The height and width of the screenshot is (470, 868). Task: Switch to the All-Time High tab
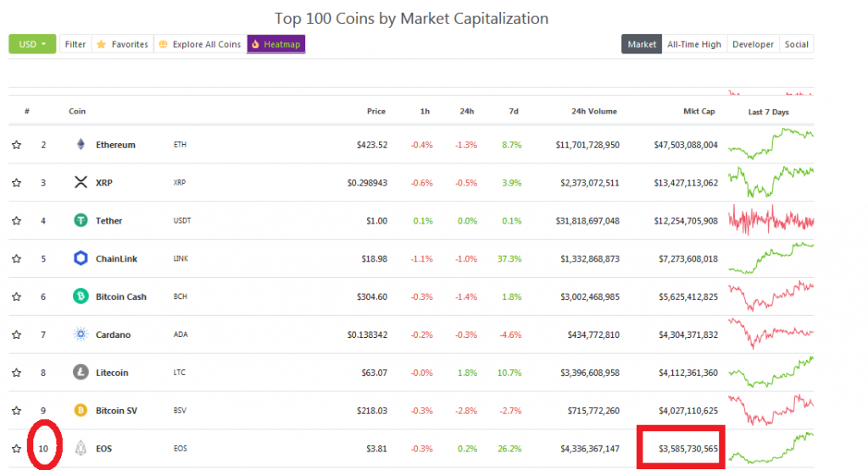(x=694, y=44)
